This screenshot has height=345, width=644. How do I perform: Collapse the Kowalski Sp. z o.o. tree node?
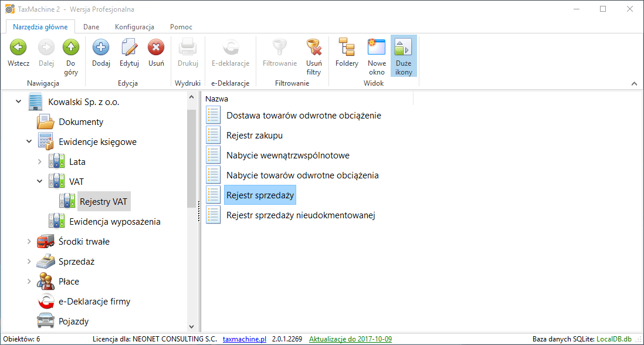(x=18, y=102)
